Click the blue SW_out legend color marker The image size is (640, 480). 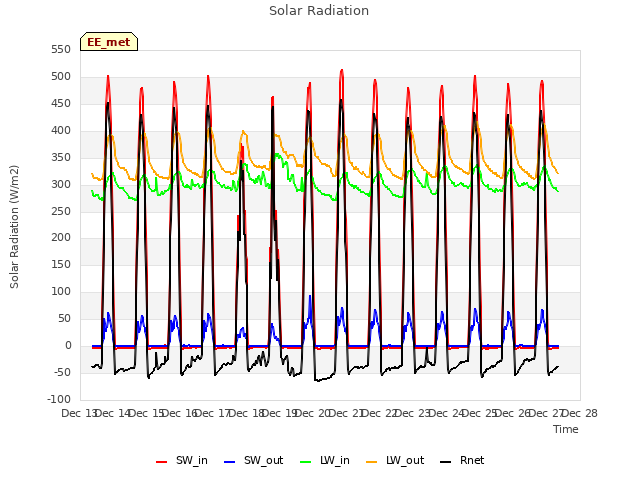pyautogui.click(x=230, y=462)
